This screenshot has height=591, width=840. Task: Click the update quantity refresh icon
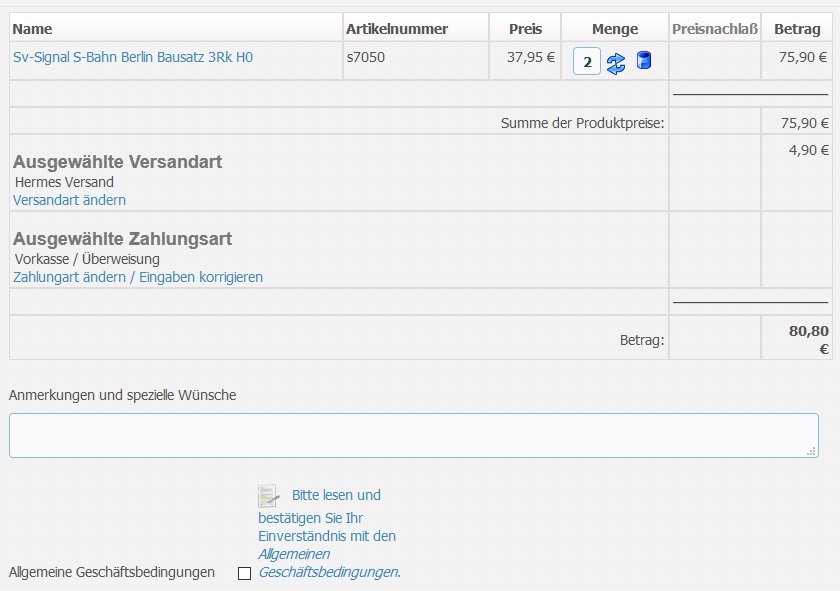pos(616,62)
